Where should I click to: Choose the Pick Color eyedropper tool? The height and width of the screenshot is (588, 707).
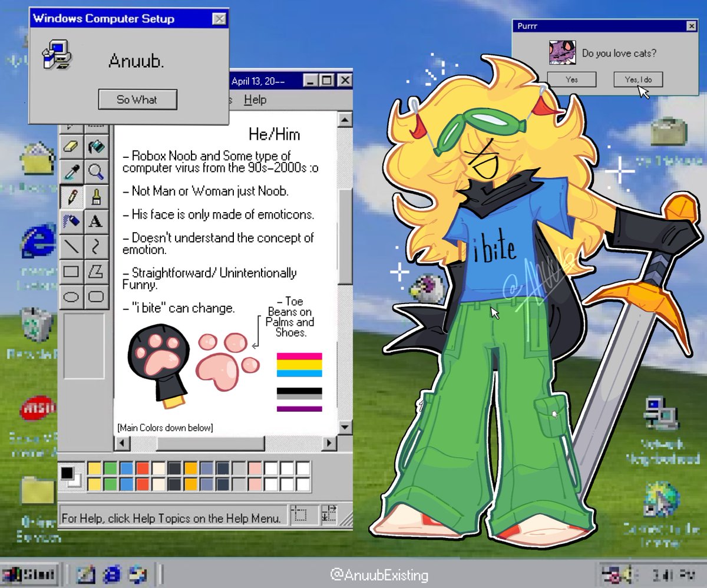coord(71,171)
